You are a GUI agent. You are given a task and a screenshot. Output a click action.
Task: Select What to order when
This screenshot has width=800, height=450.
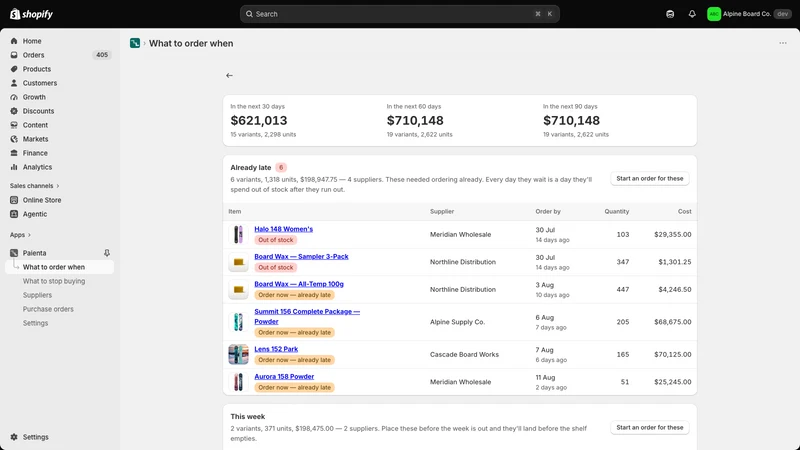[x=59, y=267]
